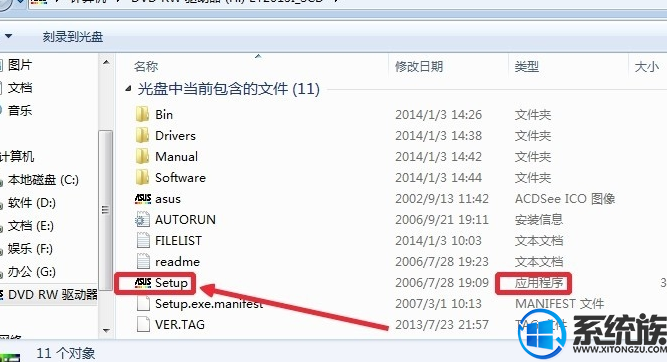The width and height of the screenshot is (667, 362).
Task: Open 本地磁盘 (C:) drive
Action: click(43, 180)
